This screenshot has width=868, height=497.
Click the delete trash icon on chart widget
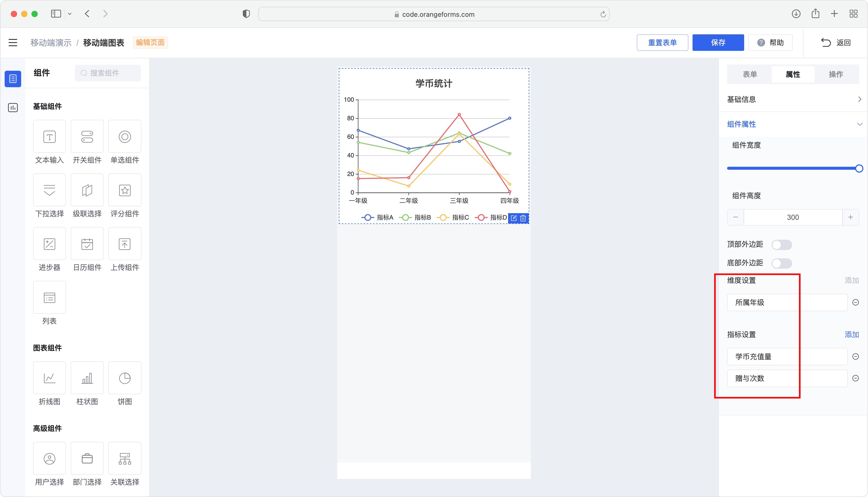point(523,218)
